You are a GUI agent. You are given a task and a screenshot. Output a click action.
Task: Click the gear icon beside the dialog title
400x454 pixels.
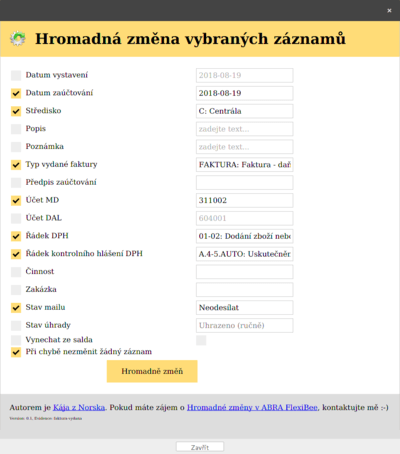pyautogui.click(x=18, y=39)
